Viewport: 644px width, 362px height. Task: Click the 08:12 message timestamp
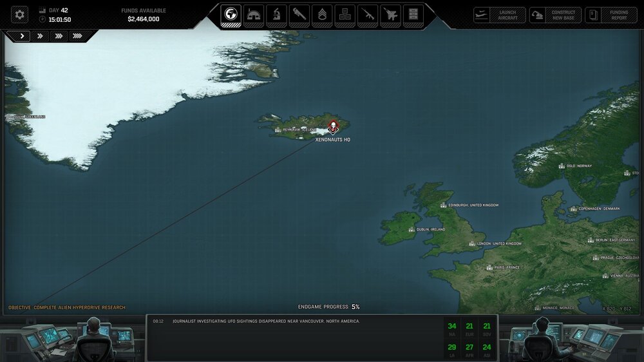158,321
